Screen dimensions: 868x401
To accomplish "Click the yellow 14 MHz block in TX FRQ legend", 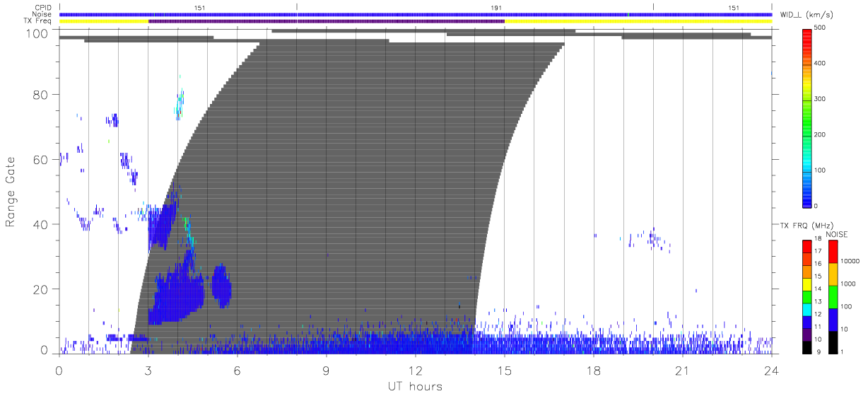I will (807, 284).
